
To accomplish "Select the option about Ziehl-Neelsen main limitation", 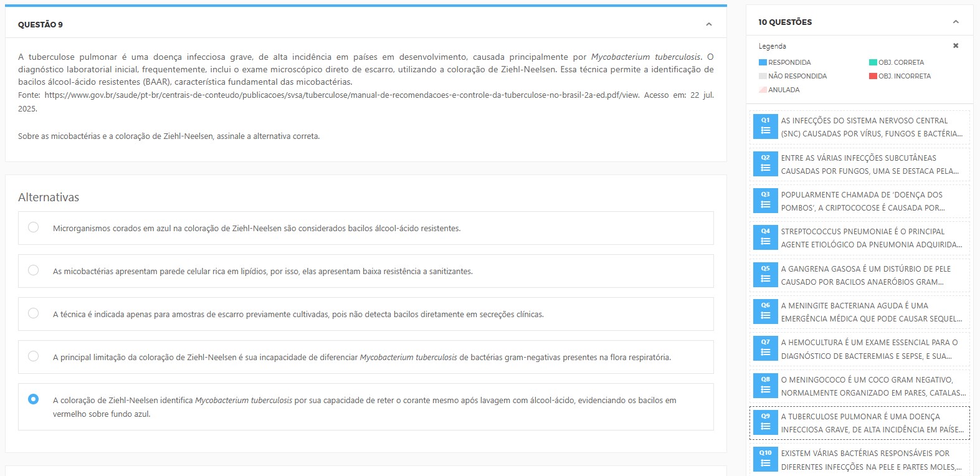I will 34,356.
